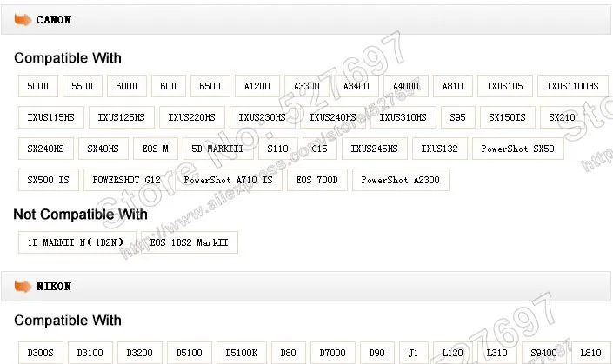
Task: Select the IXUS240HS model tag
Action: (x=333, y=117)
